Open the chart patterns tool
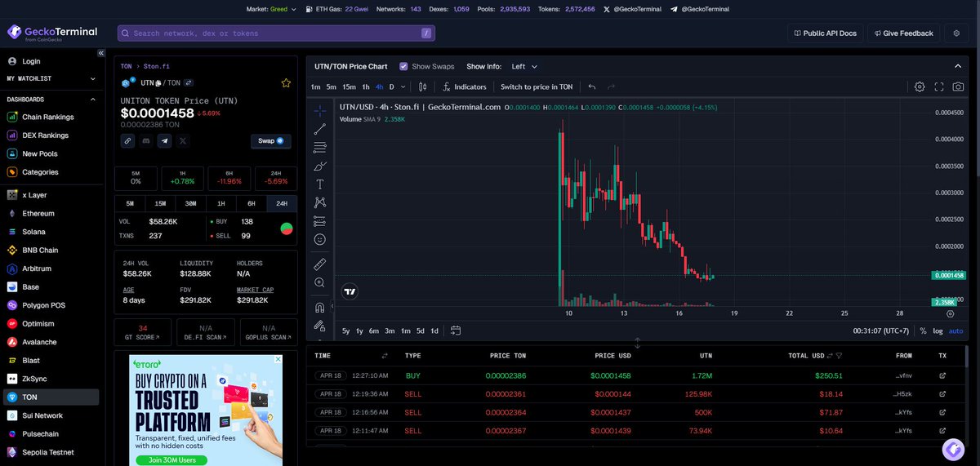Screen dimensions: 980x466 (x=320, y=202)
